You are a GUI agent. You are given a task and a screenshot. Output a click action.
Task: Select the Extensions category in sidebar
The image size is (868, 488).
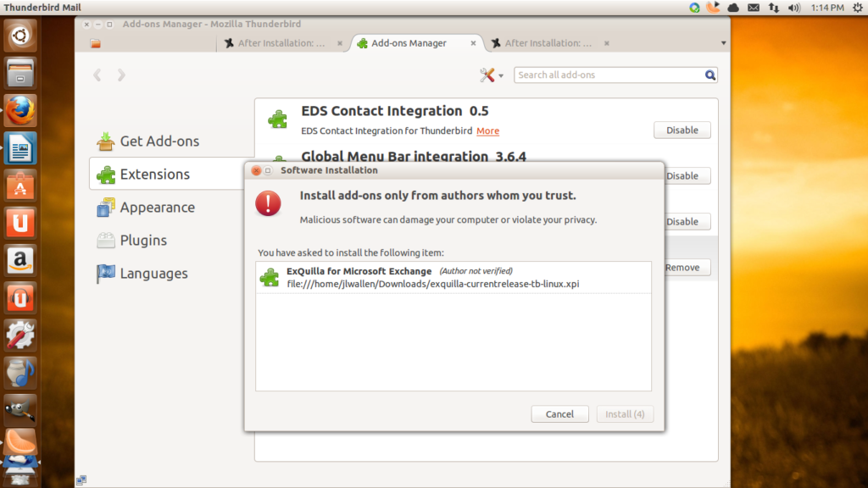(x=154, y=175)
